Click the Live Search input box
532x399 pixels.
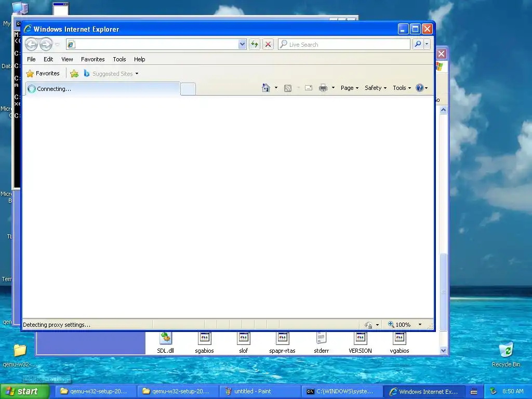[x=344, y=44]
